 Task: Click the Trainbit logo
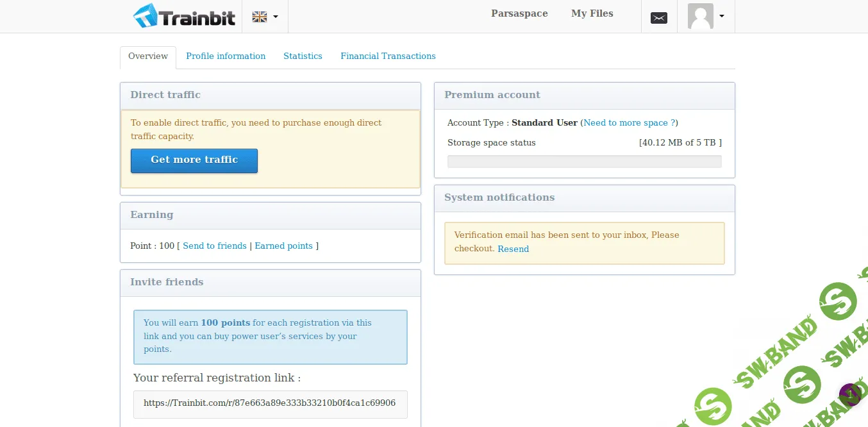coord(184,17)
